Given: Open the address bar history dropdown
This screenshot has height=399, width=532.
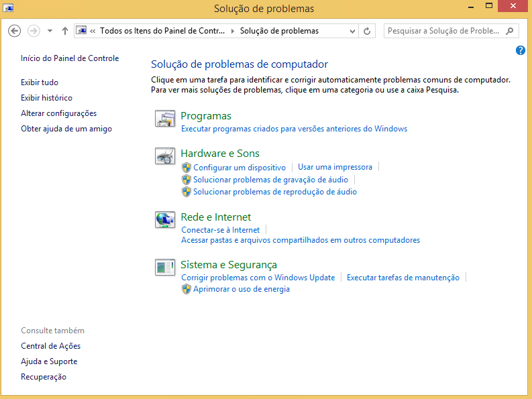Looking at the screenshot, I should click(x=352, y=32).
